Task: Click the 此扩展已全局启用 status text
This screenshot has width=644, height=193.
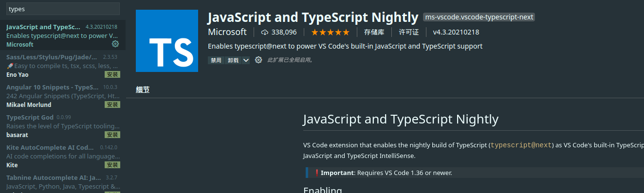Action: click(x=290, y=60)
